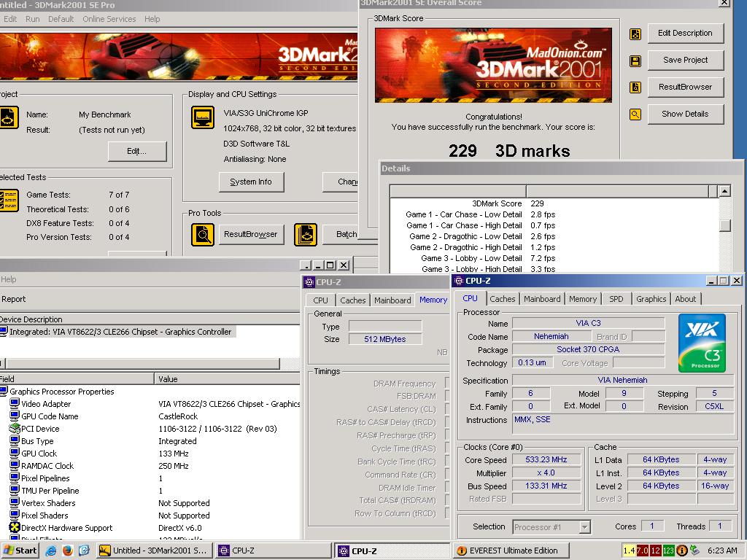Image resolution: width=747 pixels, height=560 pixels.
Task: Open the Processor #1 selection dropdown
Action: pos(585,526)
